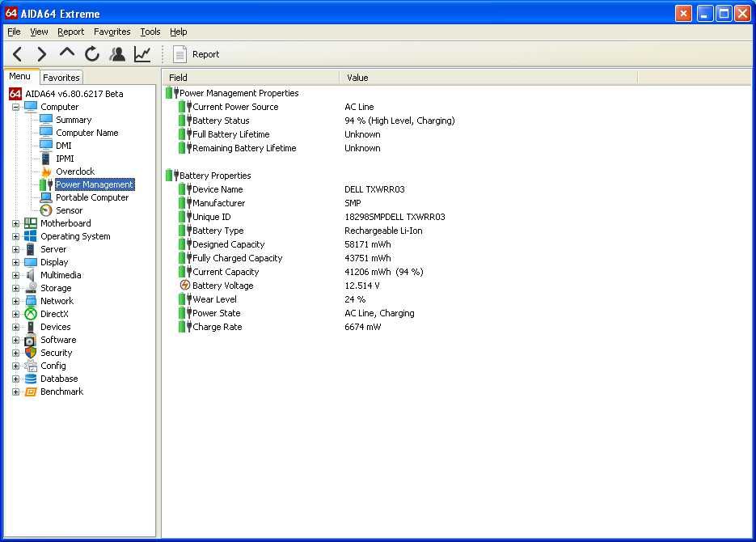Image resolution: width=756 pixels, height=542 pixels.
Task: Open the user icon in toolbar
Action: tap(117, 54)
